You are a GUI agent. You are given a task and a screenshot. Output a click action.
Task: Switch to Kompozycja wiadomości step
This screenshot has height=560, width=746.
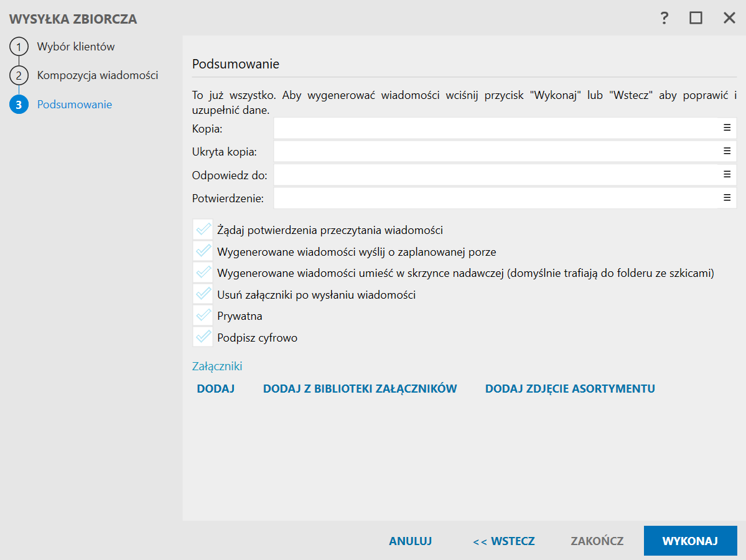(98, 75)
